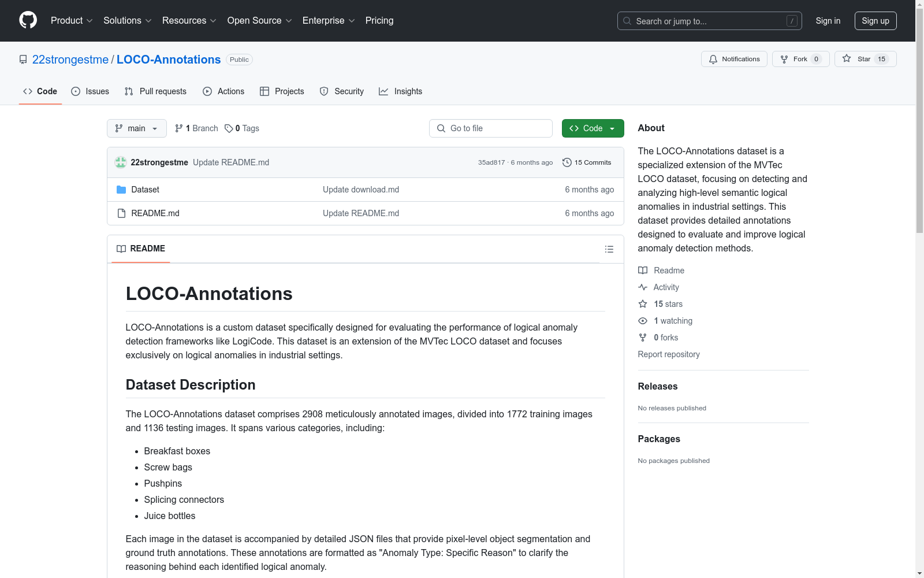
Task: Switch to the Issues tab
Action: tap(90, 91)
